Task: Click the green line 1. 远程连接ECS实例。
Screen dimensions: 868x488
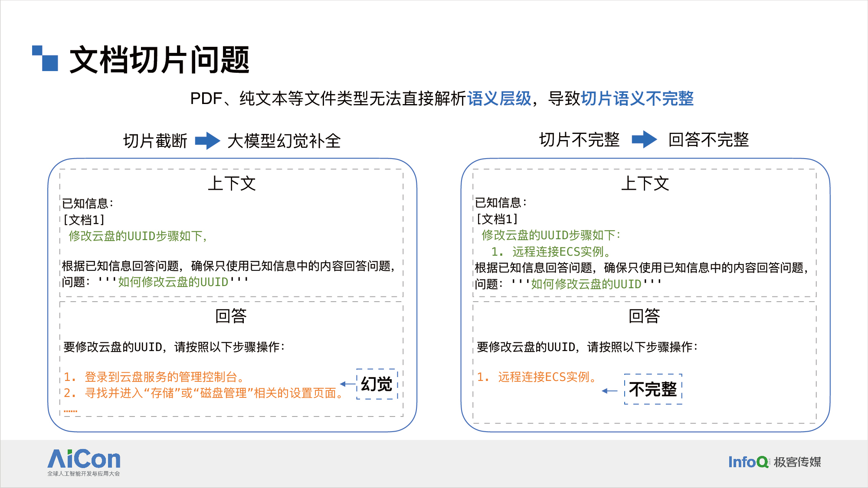Action: pyautogui.click(x=551, y=252)
